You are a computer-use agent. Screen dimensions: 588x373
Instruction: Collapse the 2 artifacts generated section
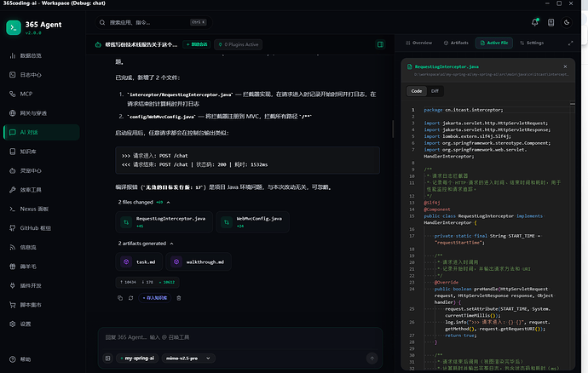click(x=146, y=244)
